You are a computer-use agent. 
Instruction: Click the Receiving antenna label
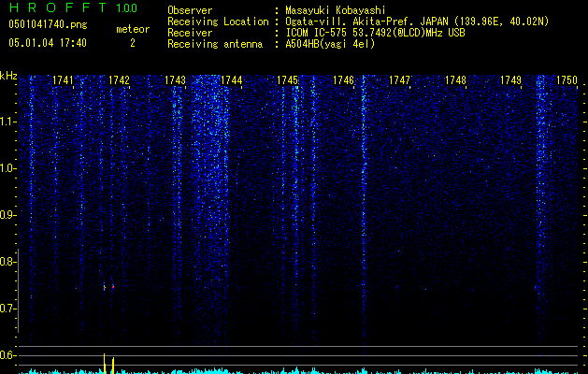215,44
